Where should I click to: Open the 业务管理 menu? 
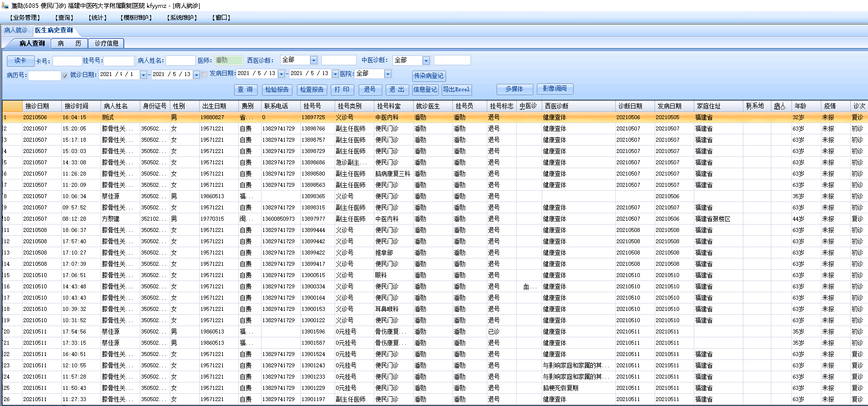(x=25, y=18)
